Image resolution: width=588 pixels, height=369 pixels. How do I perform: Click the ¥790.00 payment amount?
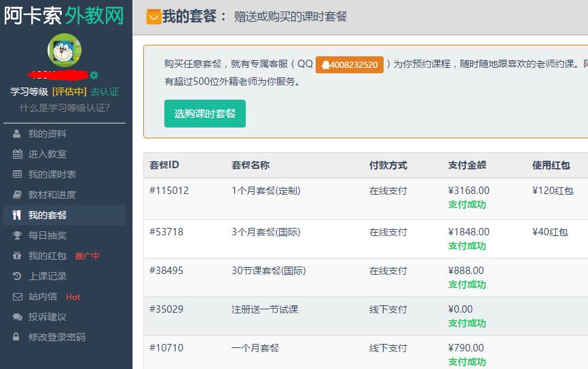click(x=466, y=348)
